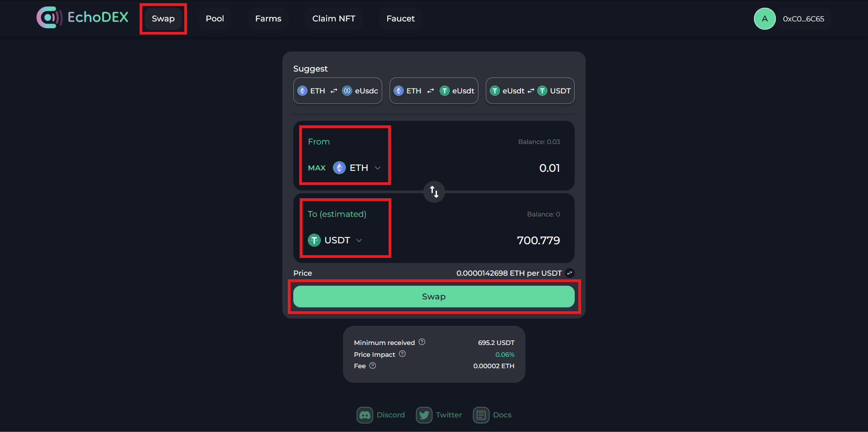Click the swap direction arrows between tokens
Viewport: 868px width, 432px height.
(x=434, y=192)
